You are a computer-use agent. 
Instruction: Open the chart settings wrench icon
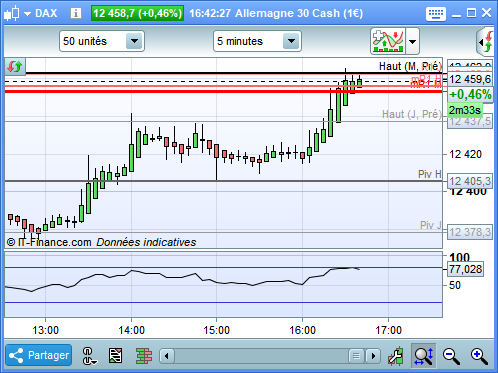point(396,356)
